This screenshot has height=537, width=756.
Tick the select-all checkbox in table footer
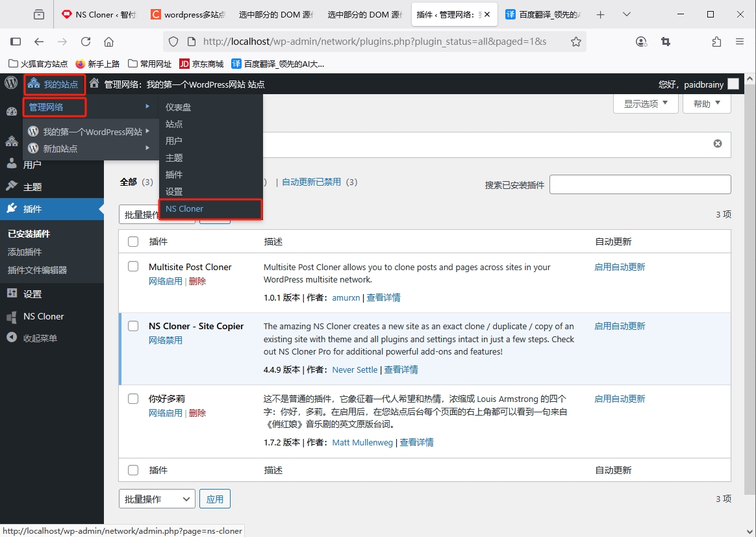point(133,470)
